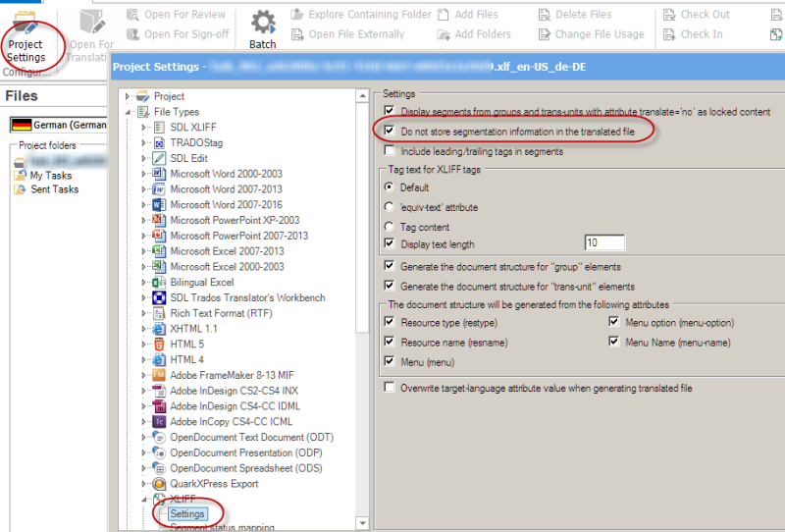The height and width of the screenshot is (532, 785).
Task: Click the QuarkXPress Export icon
Action: tap(159, 484)
